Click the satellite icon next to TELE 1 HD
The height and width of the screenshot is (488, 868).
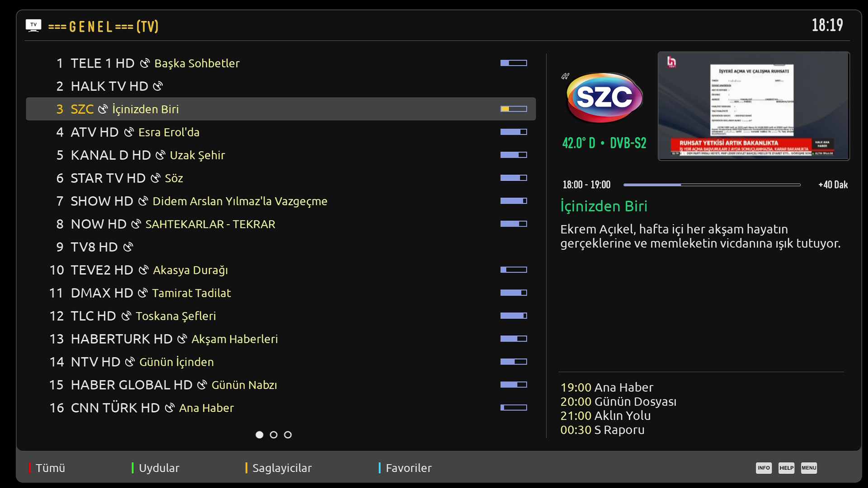145,63
